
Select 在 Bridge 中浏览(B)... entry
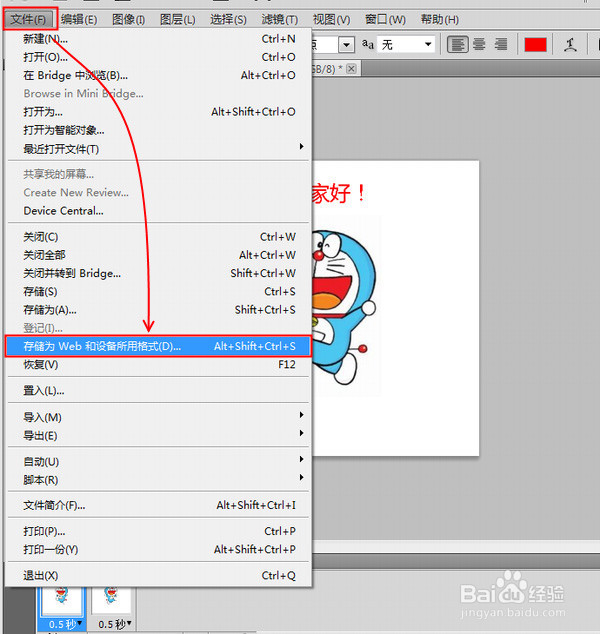[x=158, y=75]
